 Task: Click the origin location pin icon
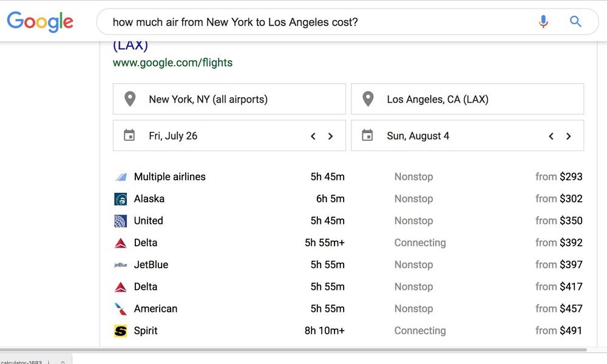click(x=130, y=99)
